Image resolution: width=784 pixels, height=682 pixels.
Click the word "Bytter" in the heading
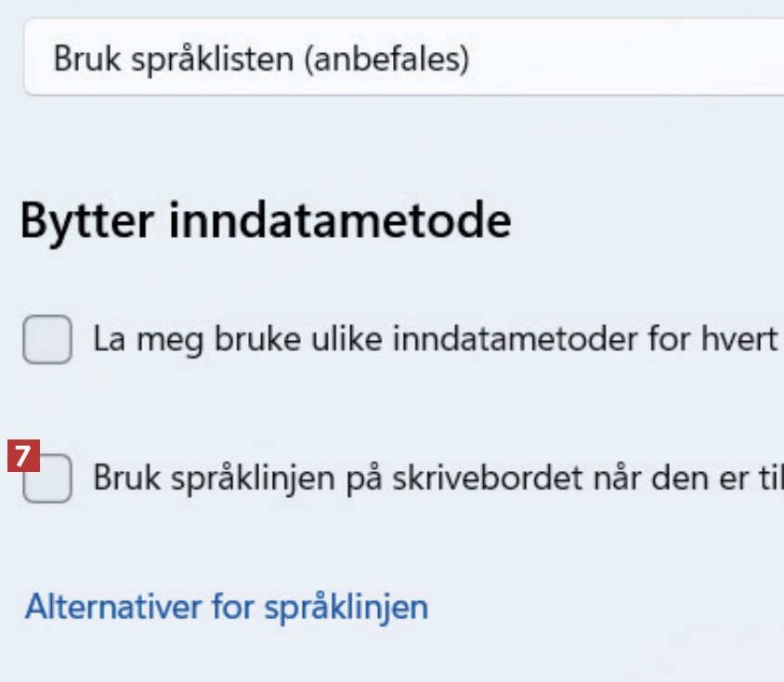(82, 223)
